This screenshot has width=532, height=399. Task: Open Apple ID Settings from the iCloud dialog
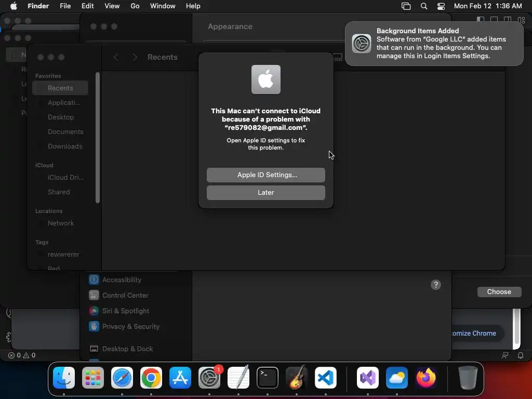265,175
